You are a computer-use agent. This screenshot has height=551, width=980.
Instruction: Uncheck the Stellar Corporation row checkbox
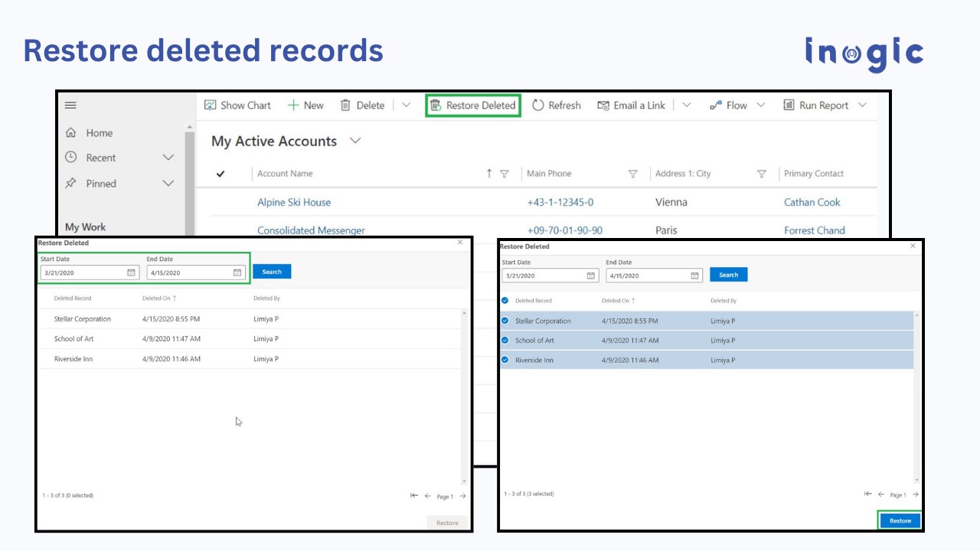click(x=505, y=321)
